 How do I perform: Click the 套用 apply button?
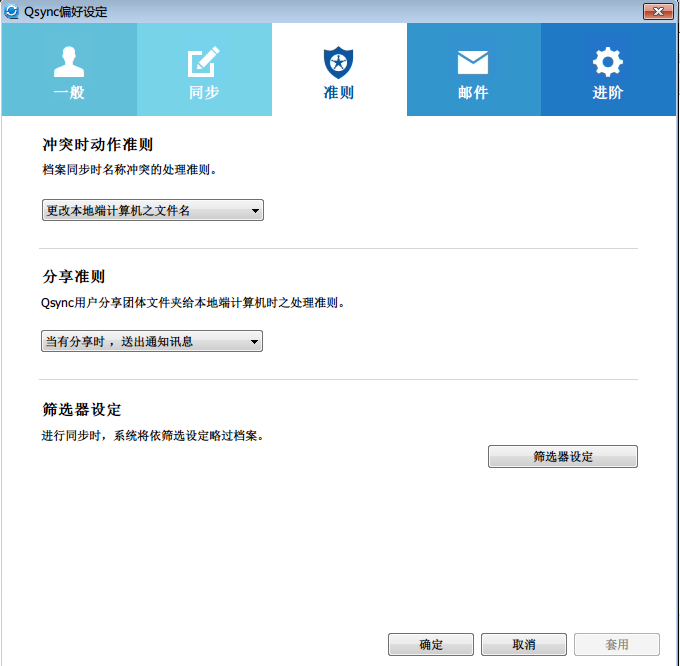coord(617,644)
